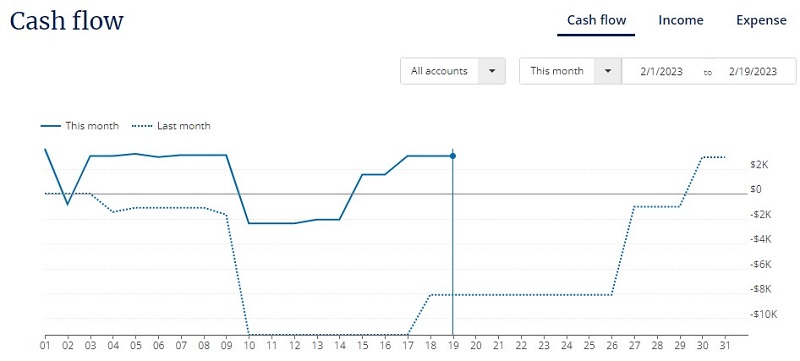
Task: Expand the This month period dropdown arrow
Action: tap(608, 71)
